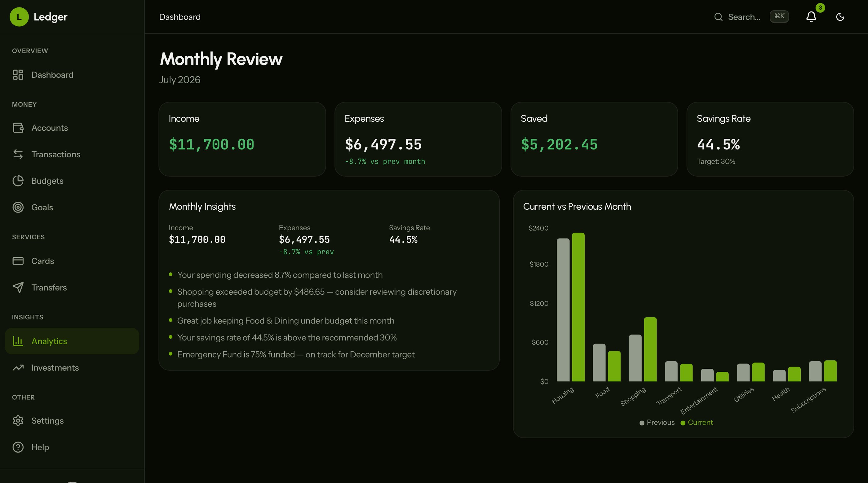Click the "Current vs Previous Month" chart title
This screenshot has width=868, height=483.
click(x=577, y=206)
